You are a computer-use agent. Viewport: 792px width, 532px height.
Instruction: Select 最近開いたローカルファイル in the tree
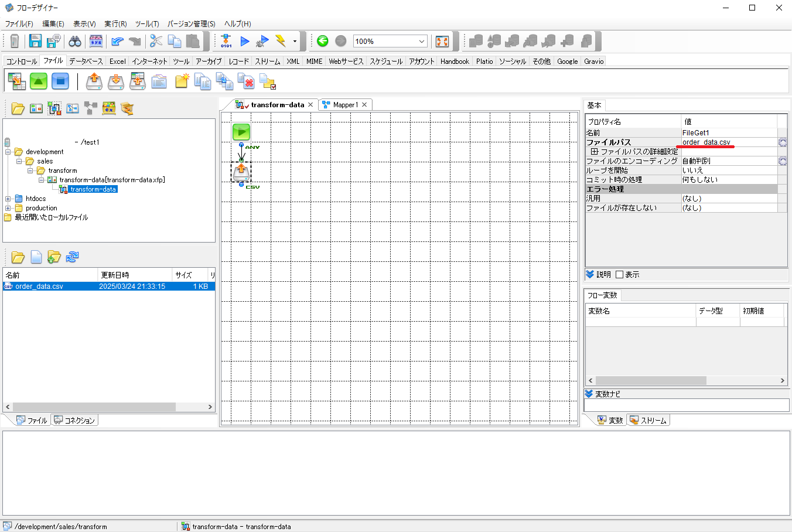[51, 217]
